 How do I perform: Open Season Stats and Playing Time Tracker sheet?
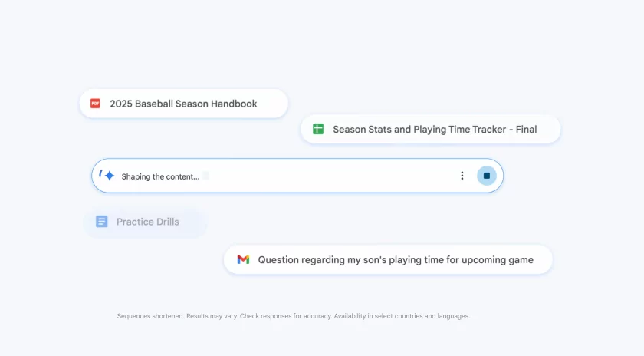tap(422, 130)
